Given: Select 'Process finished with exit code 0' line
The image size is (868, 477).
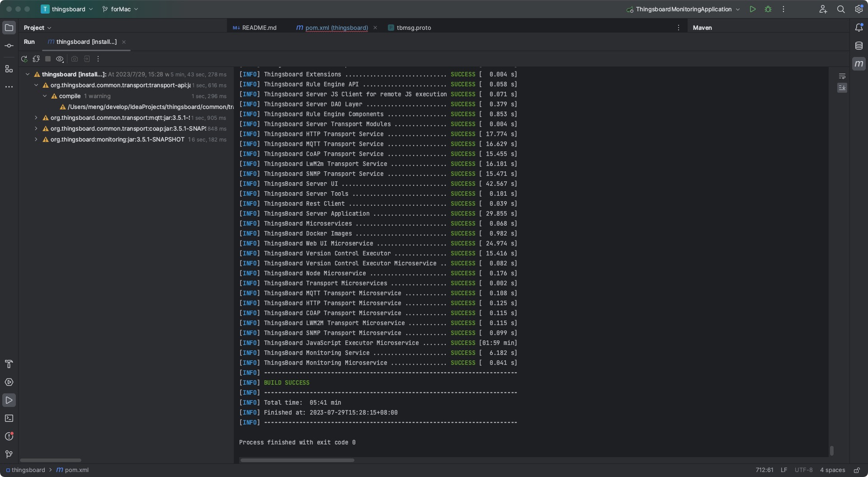Looking at the screenshot, I should click(297, 442).
